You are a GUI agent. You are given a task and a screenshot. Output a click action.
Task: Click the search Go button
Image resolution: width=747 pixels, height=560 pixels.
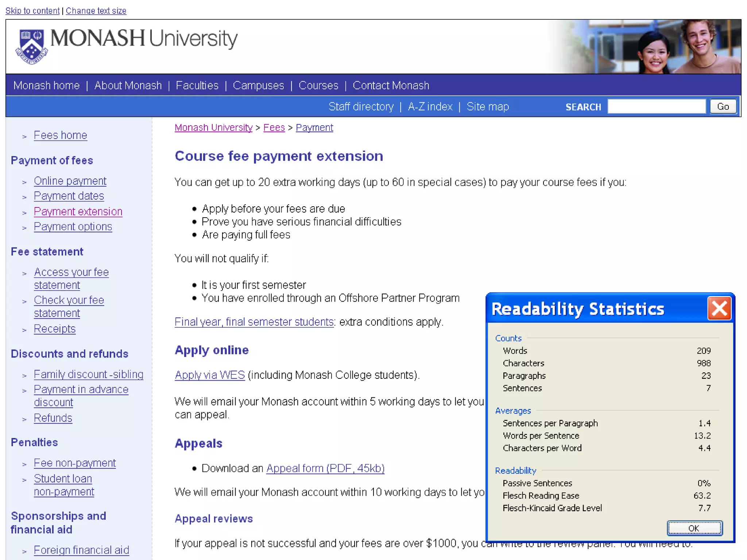pyautogui.click(x=723, y=106)
